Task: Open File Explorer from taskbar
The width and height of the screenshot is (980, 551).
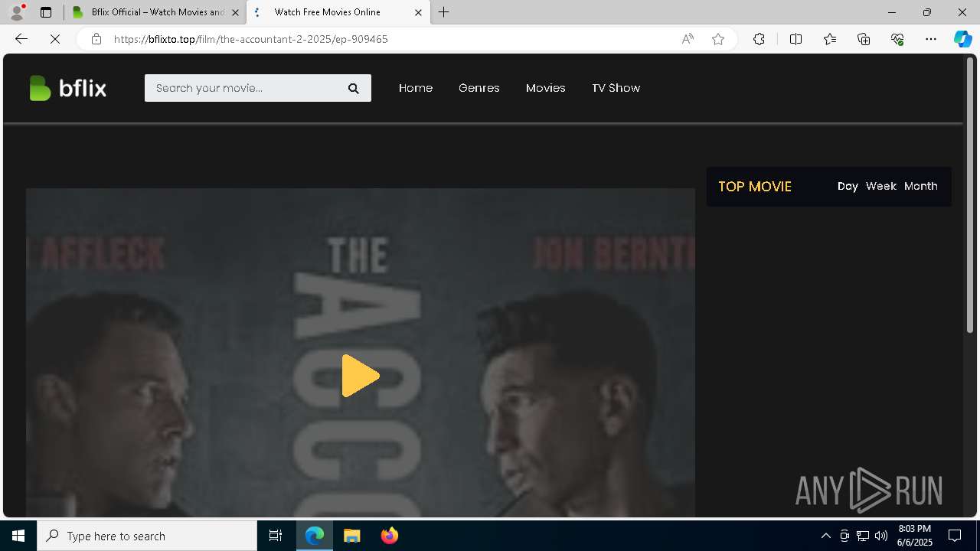Action: click(352, 536)
